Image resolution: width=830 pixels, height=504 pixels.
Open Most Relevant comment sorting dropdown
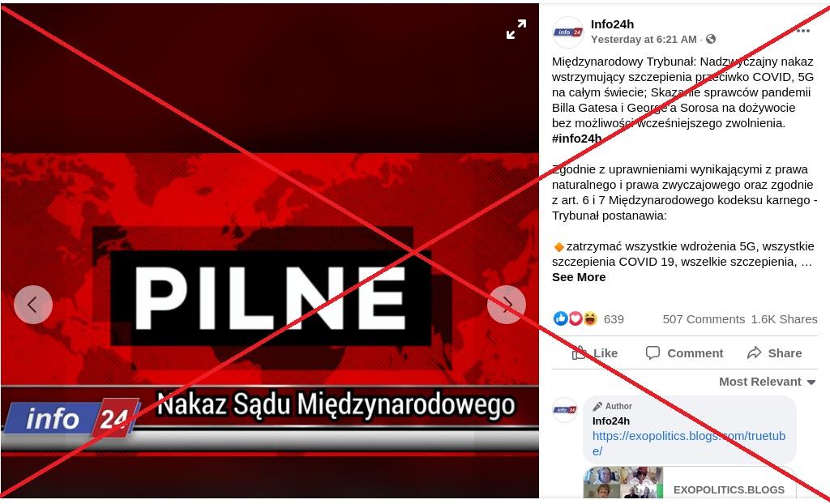[767, 382]
